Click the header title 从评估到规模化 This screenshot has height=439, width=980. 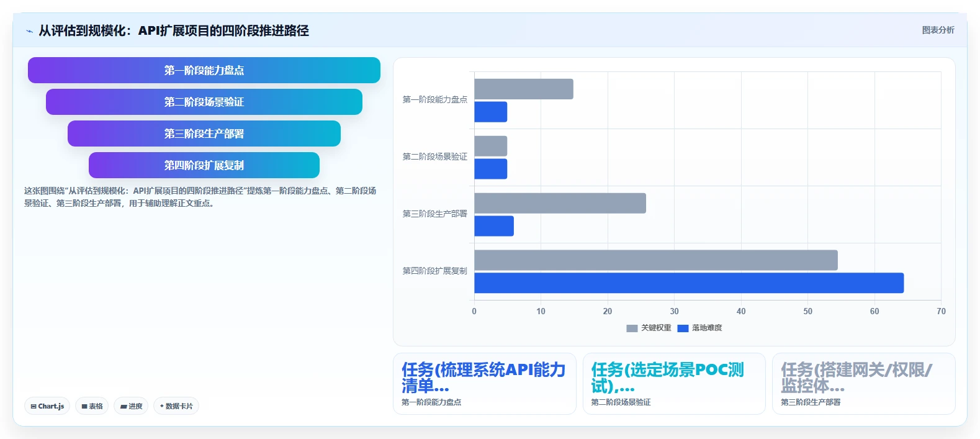(x=174, y=30)
